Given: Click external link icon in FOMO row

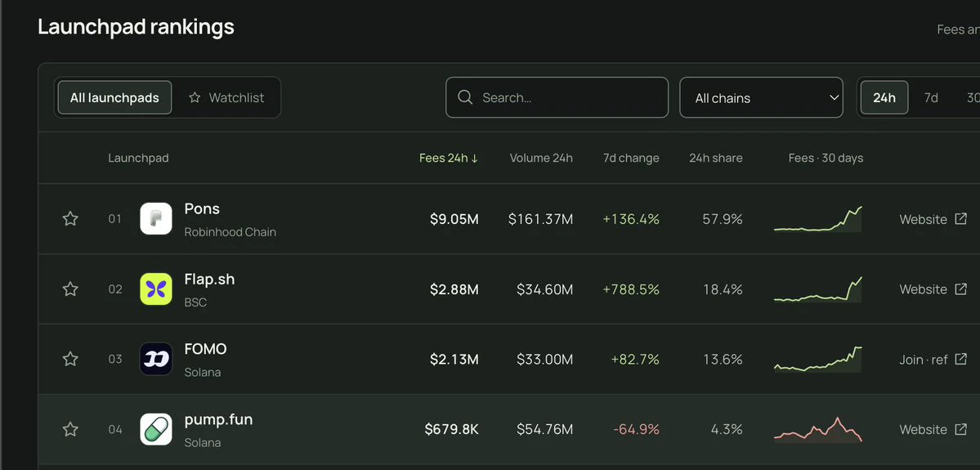Looking at the screenshot, I should click(x=960, y=359).
